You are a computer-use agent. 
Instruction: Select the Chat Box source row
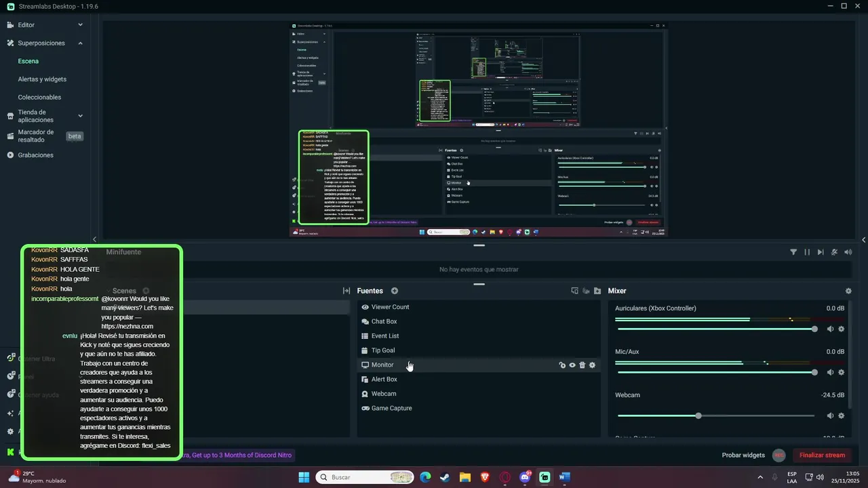pos(479,321)
